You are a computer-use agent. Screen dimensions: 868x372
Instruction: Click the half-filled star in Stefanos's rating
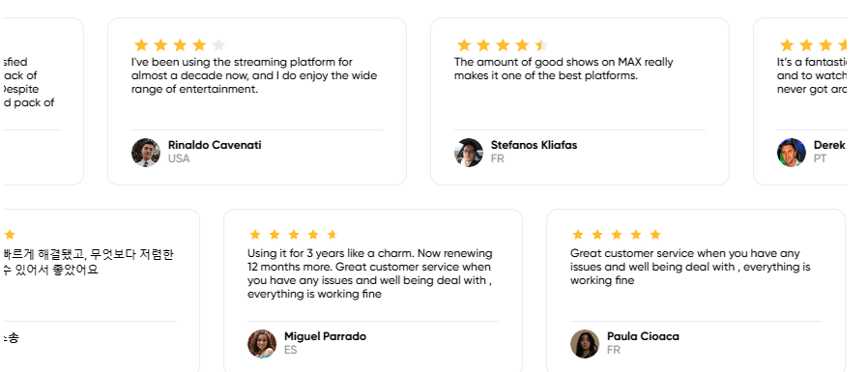541,44
